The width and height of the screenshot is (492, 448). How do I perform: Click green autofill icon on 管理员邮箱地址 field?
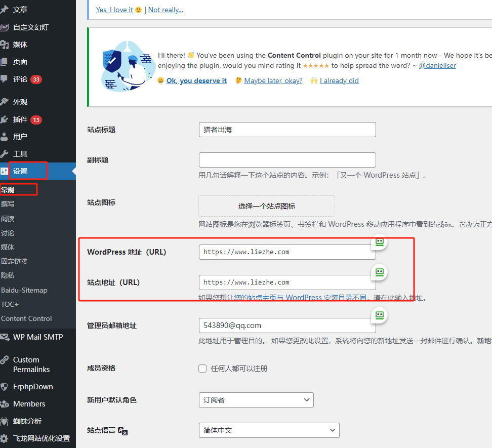(x=380, y=315)
